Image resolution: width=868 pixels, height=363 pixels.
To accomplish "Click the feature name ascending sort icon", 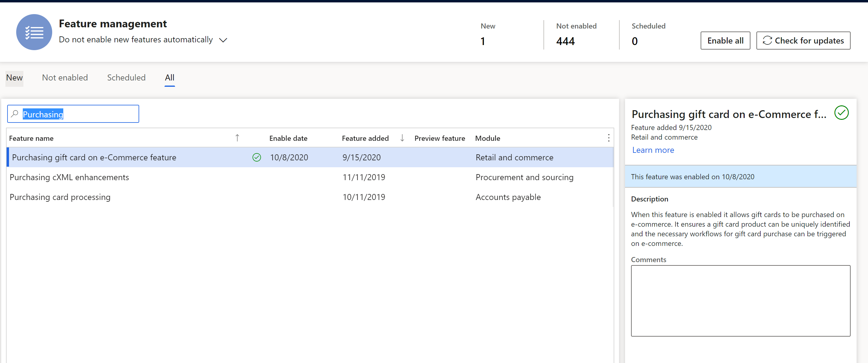I will click(236, 138).
